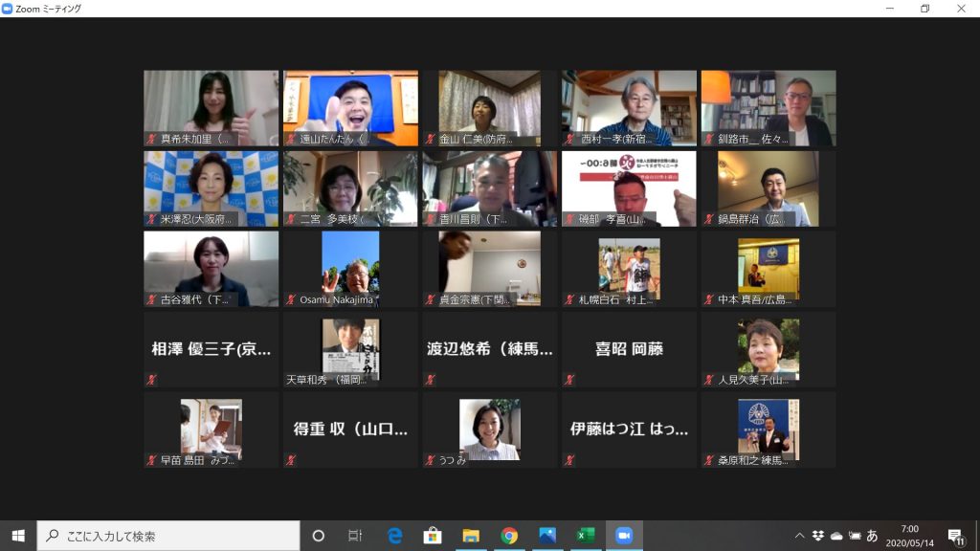Launch Google Chrome from the taskbar
This screenshot has height=551, width=980.
[509, 536]
